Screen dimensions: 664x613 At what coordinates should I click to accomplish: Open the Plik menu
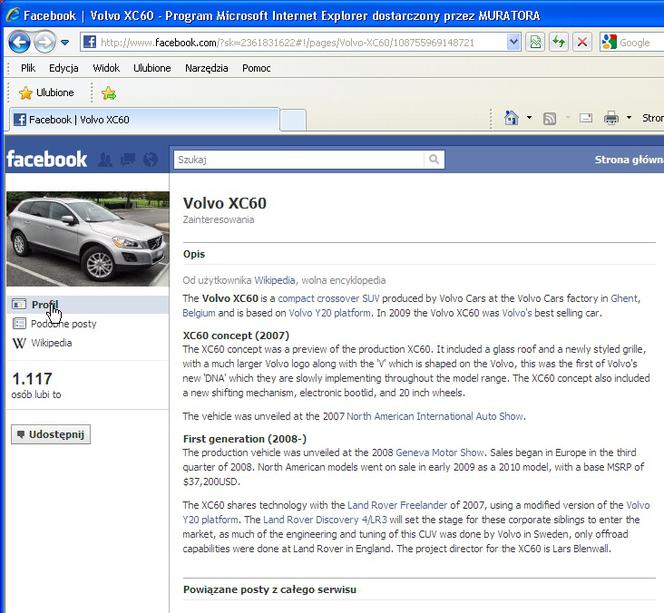[x=28, y=68]
